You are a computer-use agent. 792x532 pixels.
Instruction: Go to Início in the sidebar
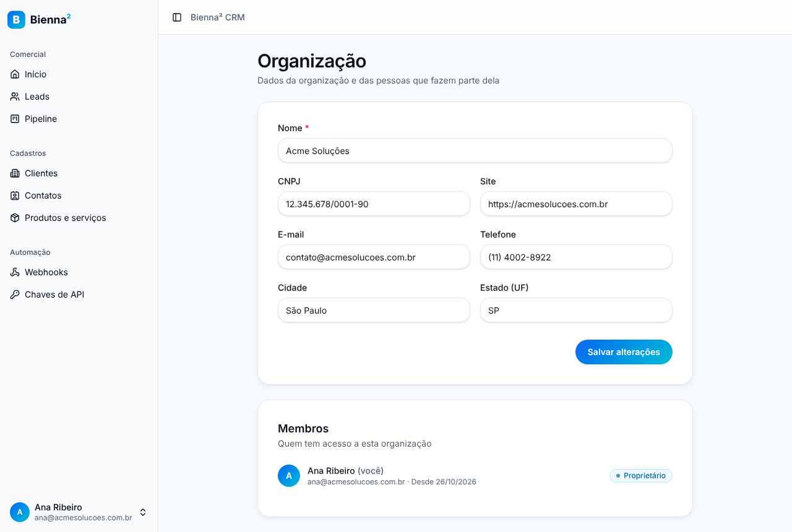coord(79,74)
